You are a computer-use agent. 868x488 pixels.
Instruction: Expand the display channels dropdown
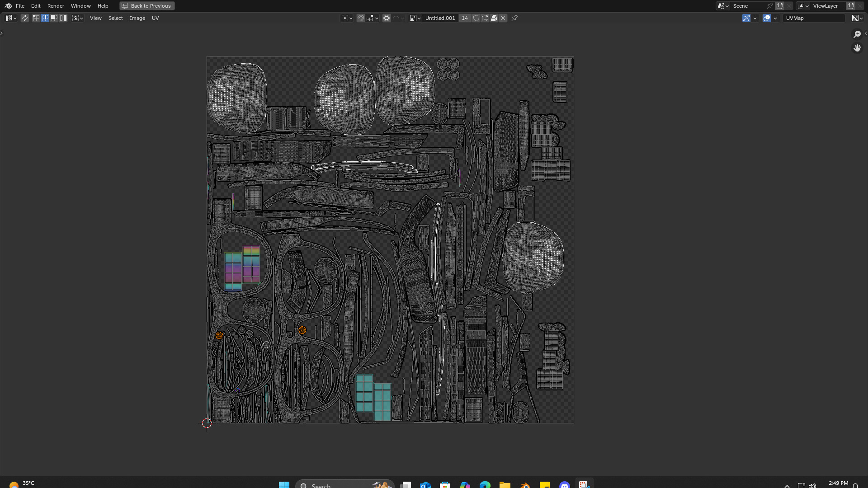point(857,18)
